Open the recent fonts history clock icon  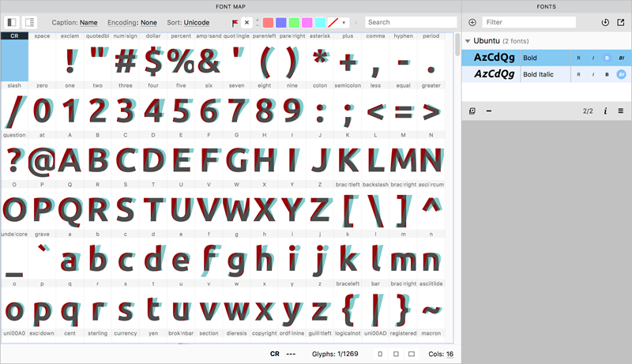point(605,23)
